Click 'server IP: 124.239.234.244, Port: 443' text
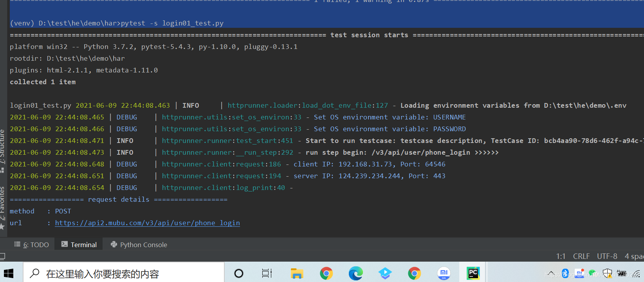This screenshot has height=282, width=644. pyautogui.click(x=370, y=176)
